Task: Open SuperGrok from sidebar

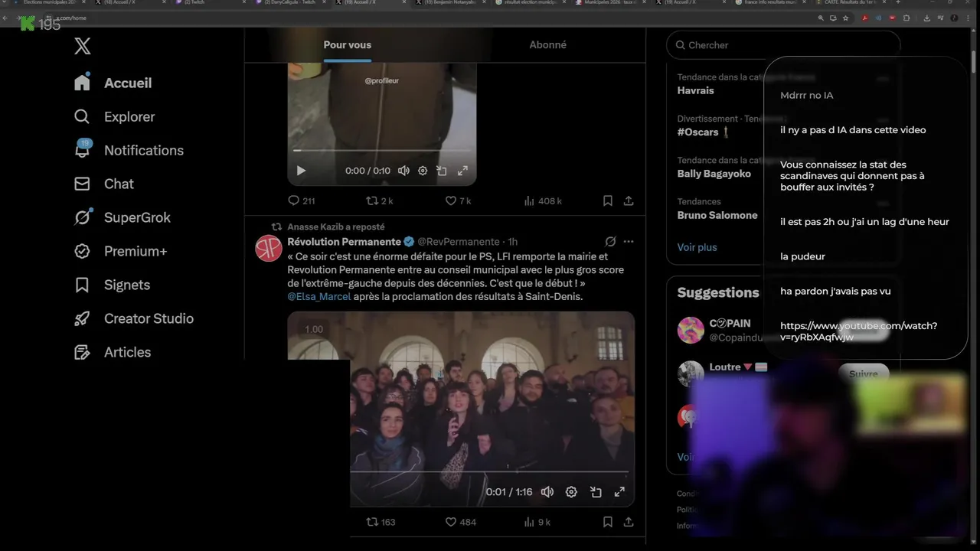Action: (122, 217)
